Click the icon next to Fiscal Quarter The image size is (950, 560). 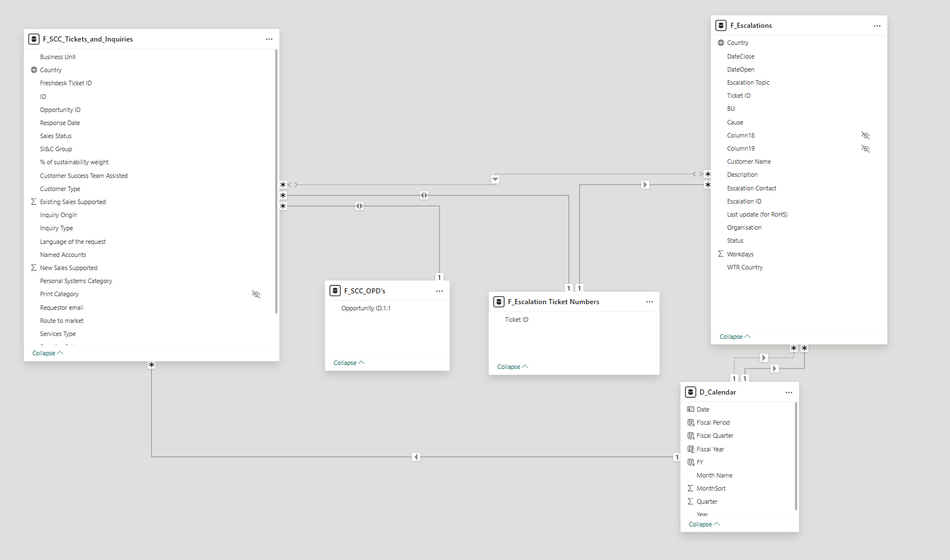[691, 435]
